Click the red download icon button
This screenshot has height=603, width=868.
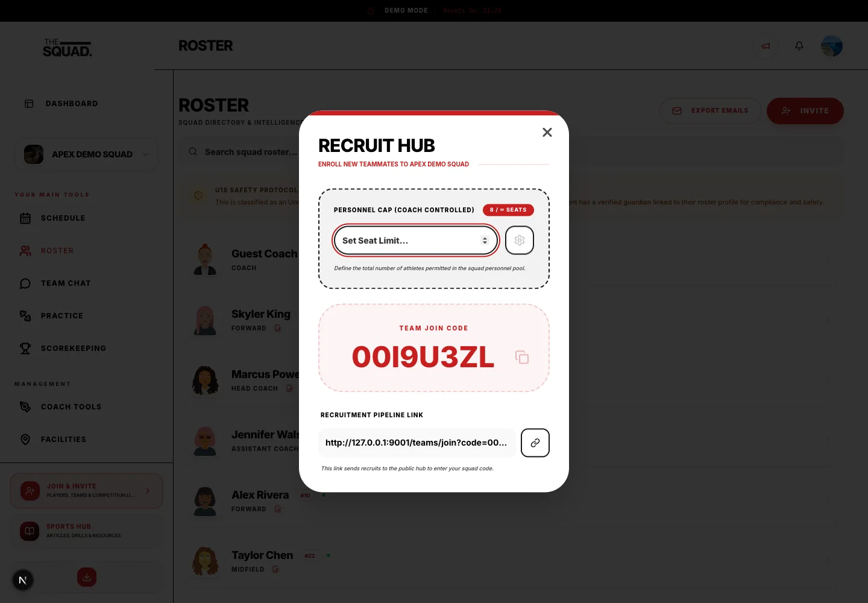click(x=87, y=577)
